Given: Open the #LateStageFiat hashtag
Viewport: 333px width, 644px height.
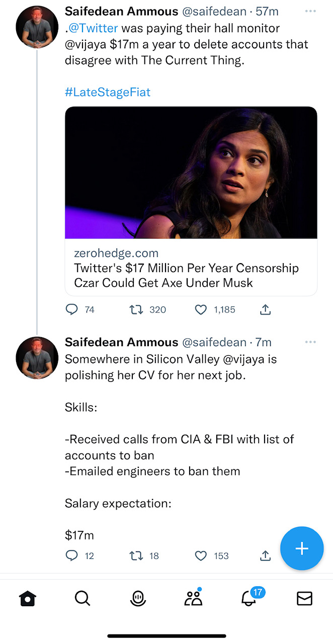Looking at the screenshot, I should 108,92.
